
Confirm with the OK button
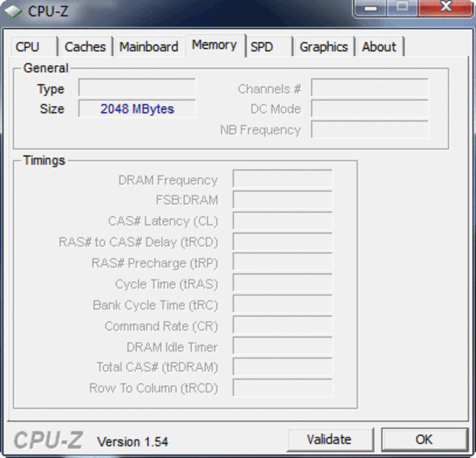(x=424, y=440)
